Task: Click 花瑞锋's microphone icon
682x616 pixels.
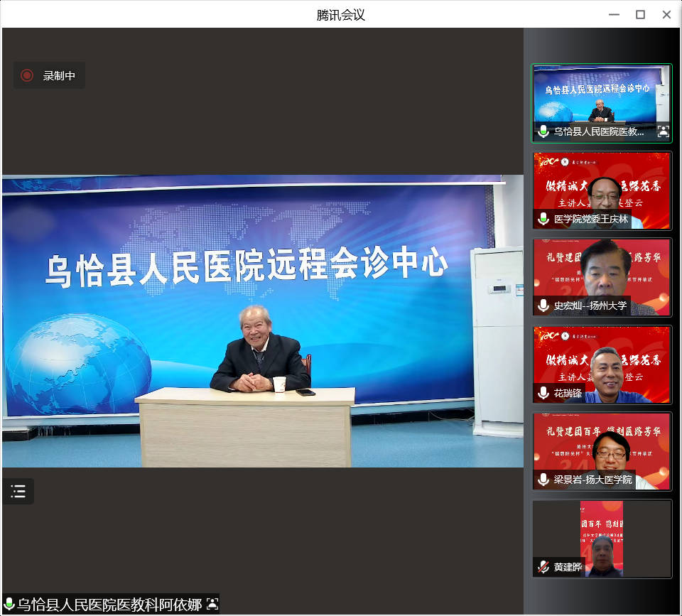Action: [543, 393]
